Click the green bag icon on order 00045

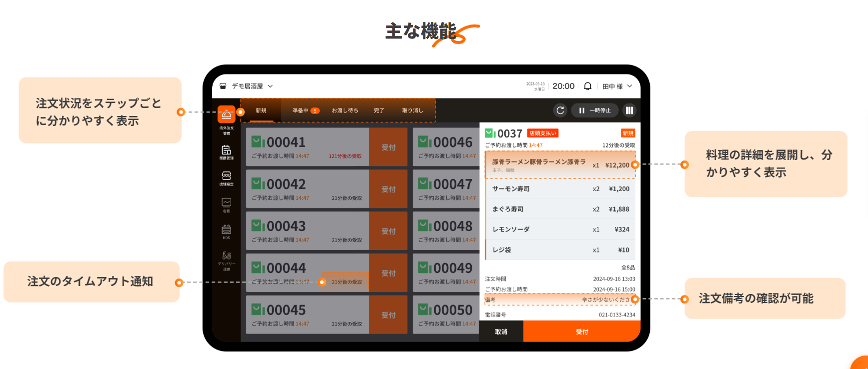click(x=258, y=310)
